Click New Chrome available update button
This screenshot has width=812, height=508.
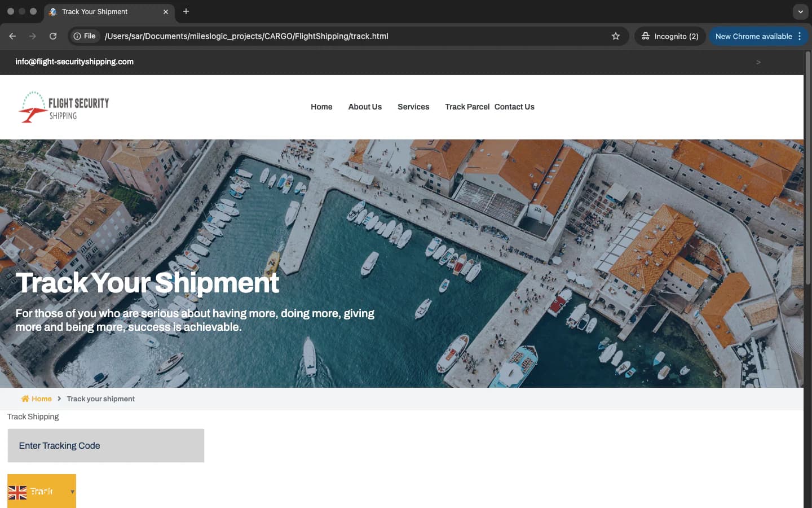(x=753, y=36)
